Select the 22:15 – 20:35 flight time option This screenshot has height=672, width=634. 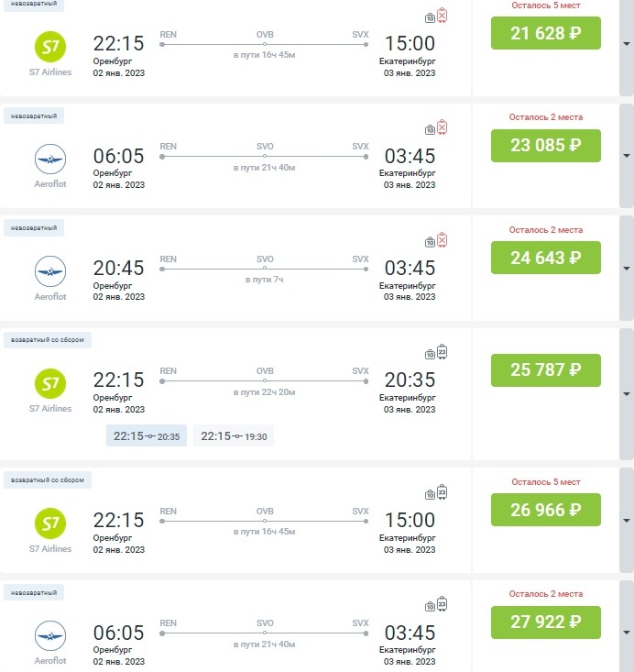tap(147, 436)
